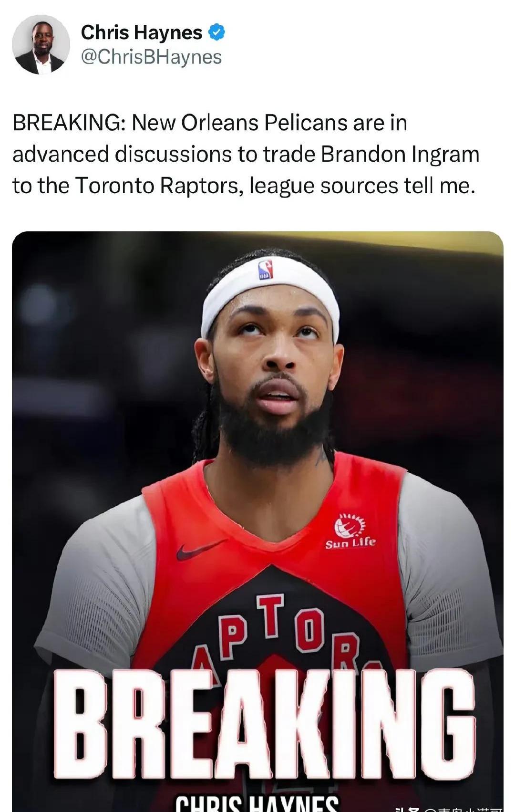Tap the 'BREAKING:' word starting the tweet
515x812 pixels.
point(69,123)
